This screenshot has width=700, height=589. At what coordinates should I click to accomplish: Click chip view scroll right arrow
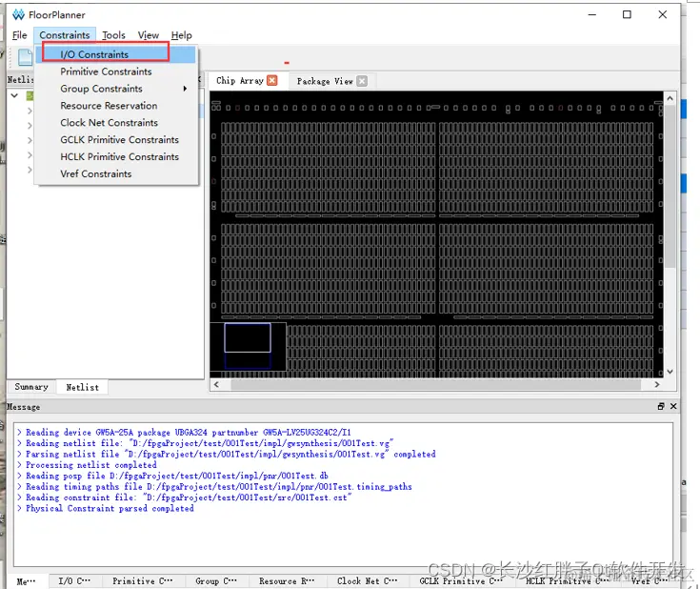tap(657, 384)
